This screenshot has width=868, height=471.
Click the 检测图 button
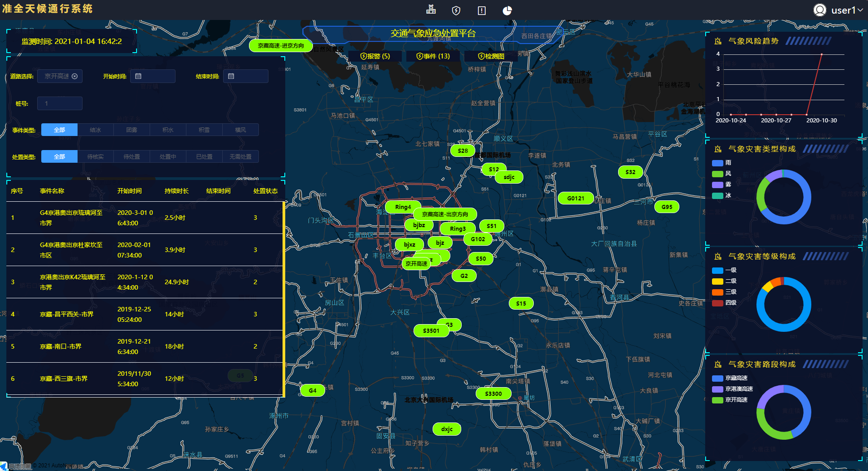[x=491, y=56]
